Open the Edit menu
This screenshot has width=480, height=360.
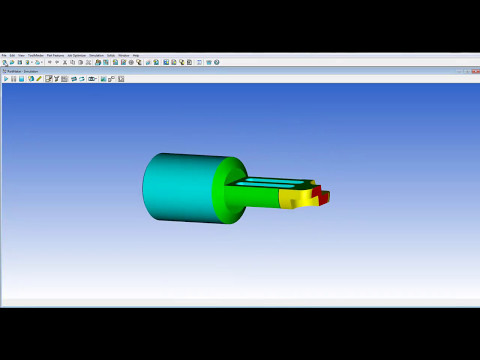click(12, 55)
